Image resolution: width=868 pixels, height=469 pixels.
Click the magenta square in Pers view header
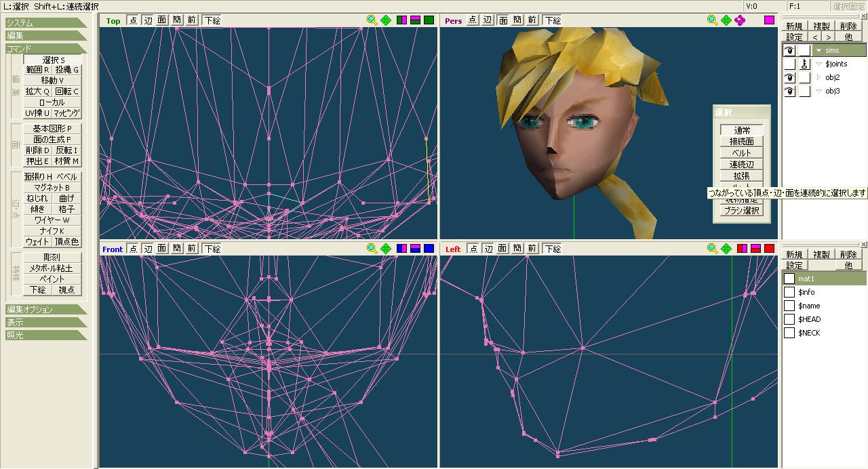tap(769, 20)
